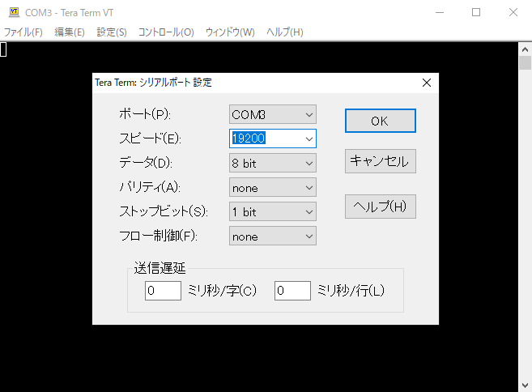
Task: Open the ファイル(F) menu
Action: 23,32
